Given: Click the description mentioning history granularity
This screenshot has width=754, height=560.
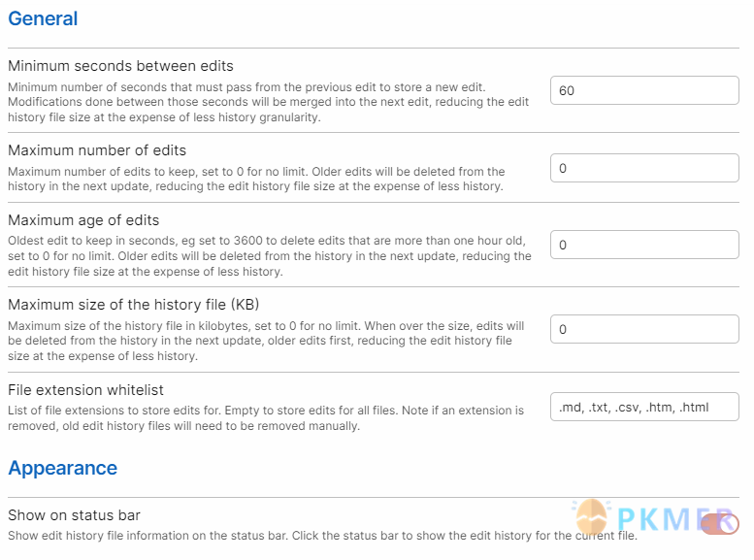Looking at the screenshot, I should click(269, 102).
